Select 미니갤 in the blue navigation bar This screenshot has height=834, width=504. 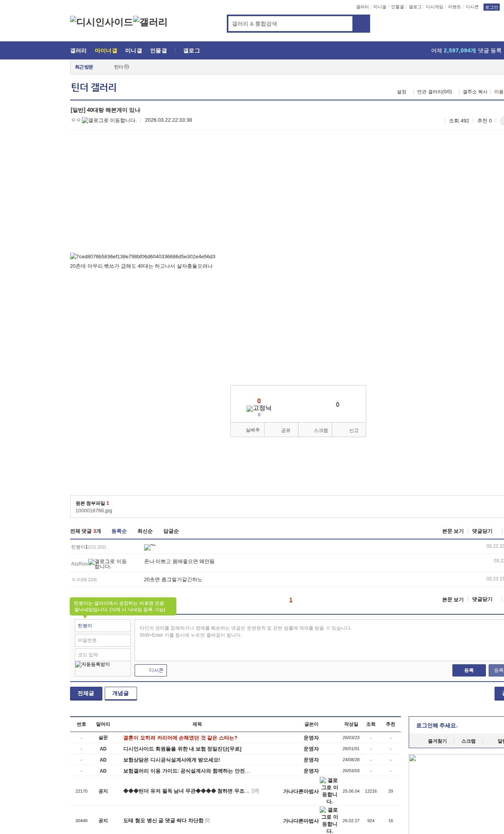tap(133, 51)
